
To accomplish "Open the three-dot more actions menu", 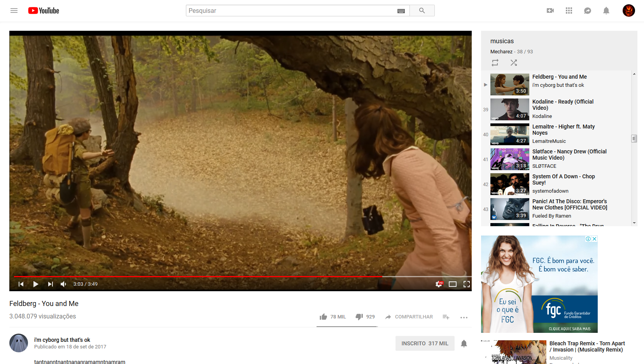I will tap(464, 317).
